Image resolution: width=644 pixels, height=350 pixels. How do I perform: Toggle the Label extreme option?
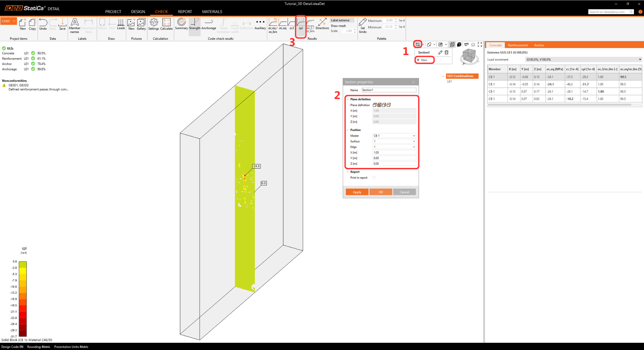pos(340,20)
